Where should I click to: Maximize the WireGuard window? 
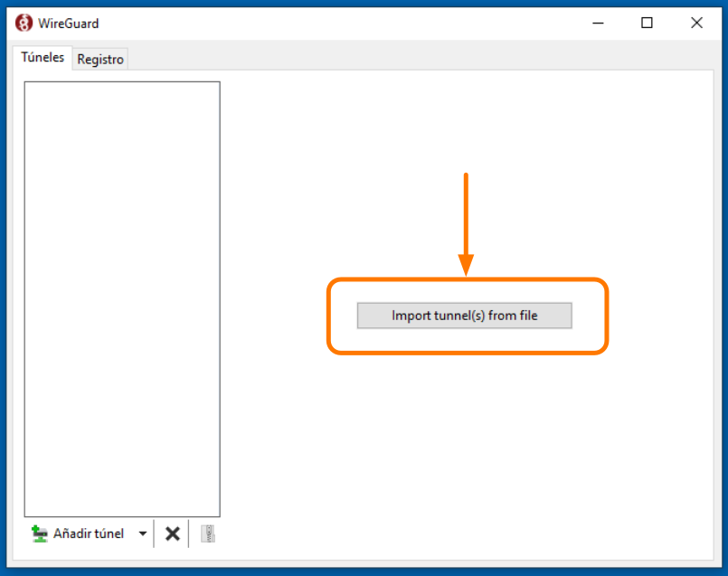[x=647, y=24]
